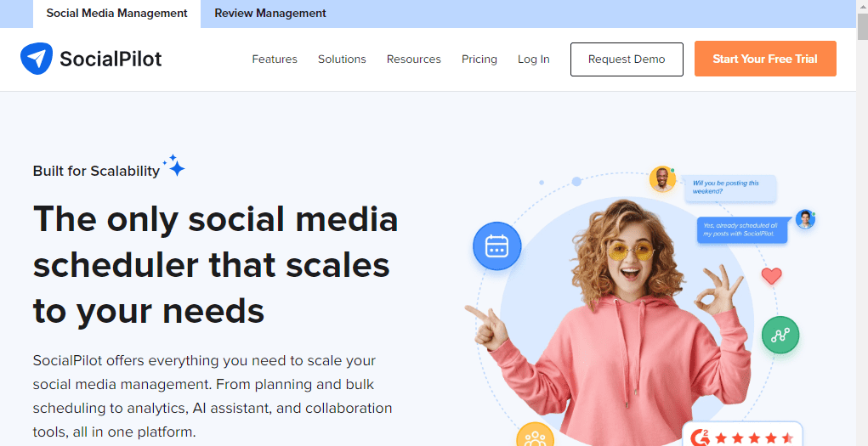This screenshot has width=868, height=446.
Task: Click the SocialPilot wordmark text
Action: point(111,59)
